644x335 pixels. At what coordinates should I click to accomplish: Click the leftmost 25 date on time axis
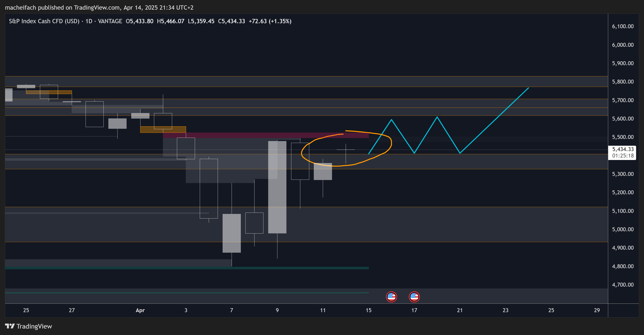click(26, 310)
